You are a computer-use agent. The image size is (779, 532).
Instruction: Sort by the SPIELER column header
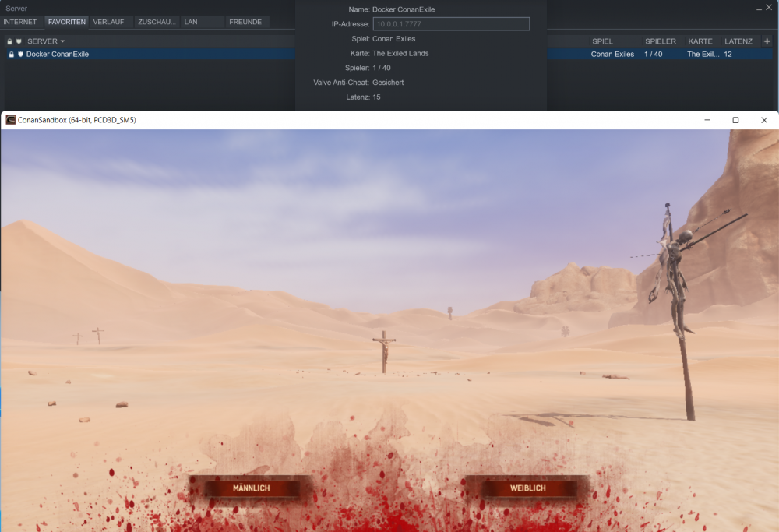click(x=661, y=41)
